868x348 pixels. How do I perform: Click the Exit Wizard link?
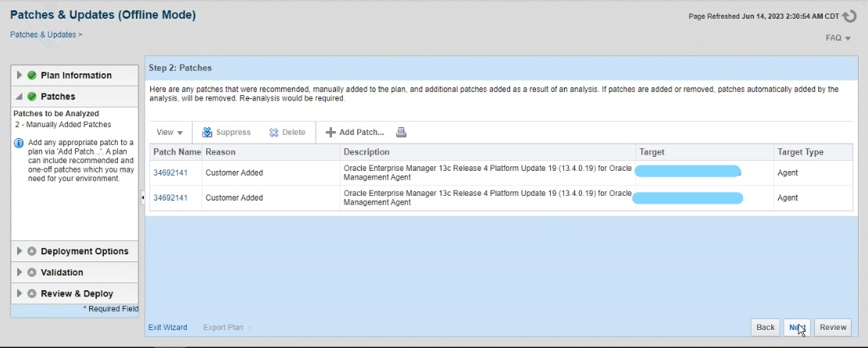pyautogui.click(x=168, y=328)
